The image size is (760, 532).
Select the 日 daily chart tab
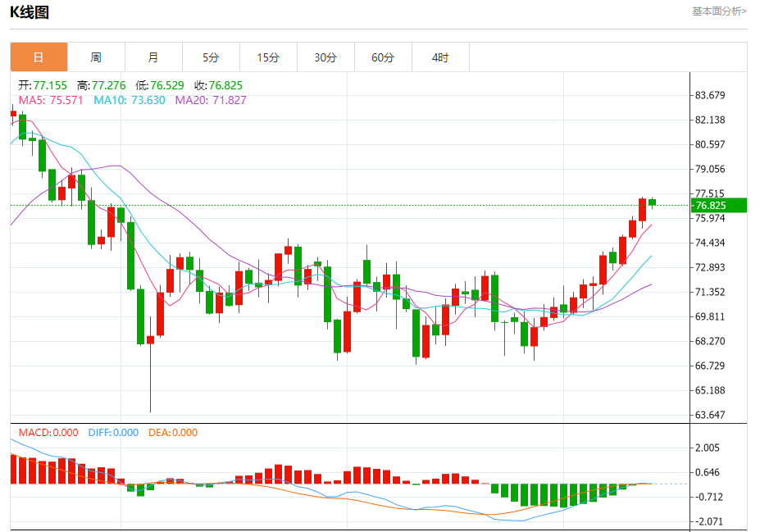point(39,57)
